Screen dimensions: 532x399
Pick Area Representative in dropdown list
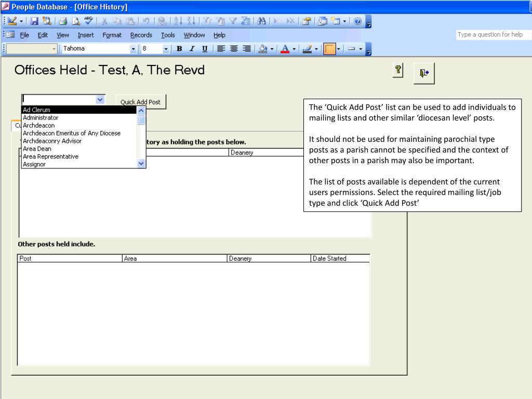(79, 157)
